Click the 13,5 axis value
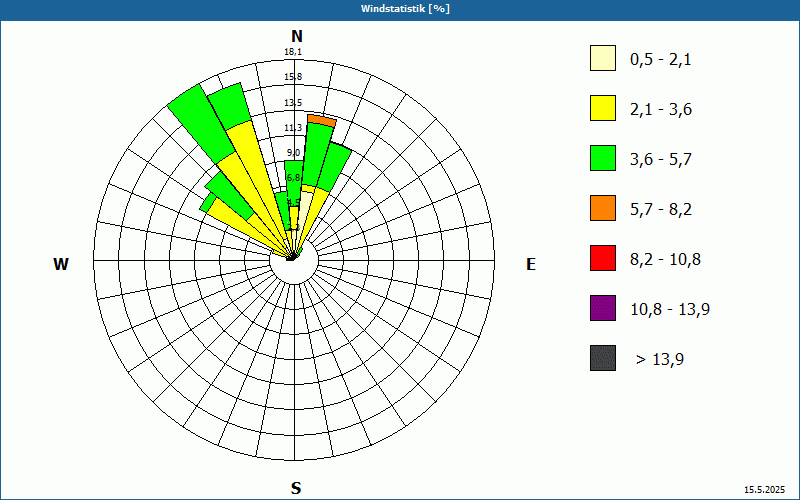800x500 pixels. pos(293,103)
